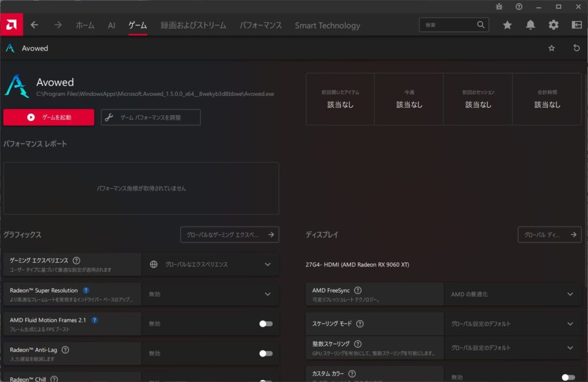Image resolution: width=588 pixels, height=382 pixels.
Task: Show help for 整数スケーリング
Action: [358, 344]
